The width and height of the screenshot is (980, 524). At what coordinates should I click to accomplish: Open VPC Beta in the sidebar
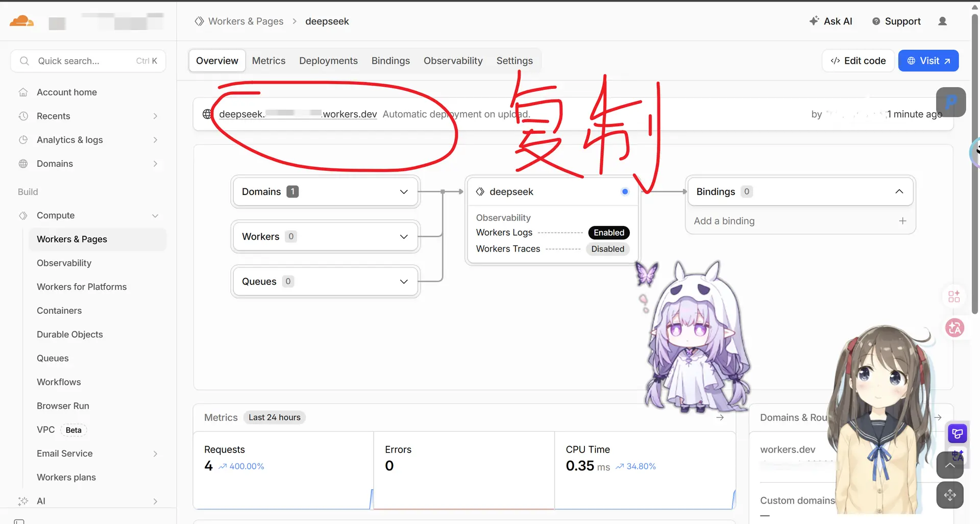click(61, 430)
